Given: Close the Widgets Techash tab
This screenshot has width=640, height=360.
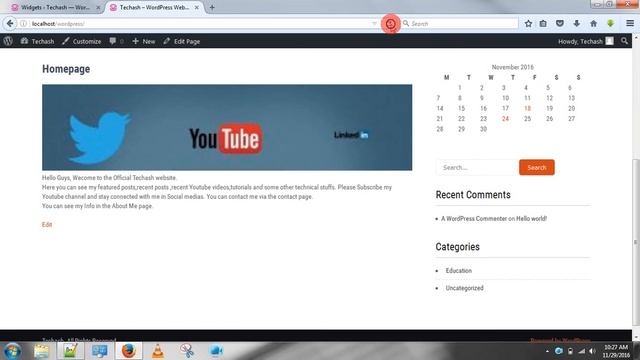Looking at the screenshot, I should click(98, 7).
